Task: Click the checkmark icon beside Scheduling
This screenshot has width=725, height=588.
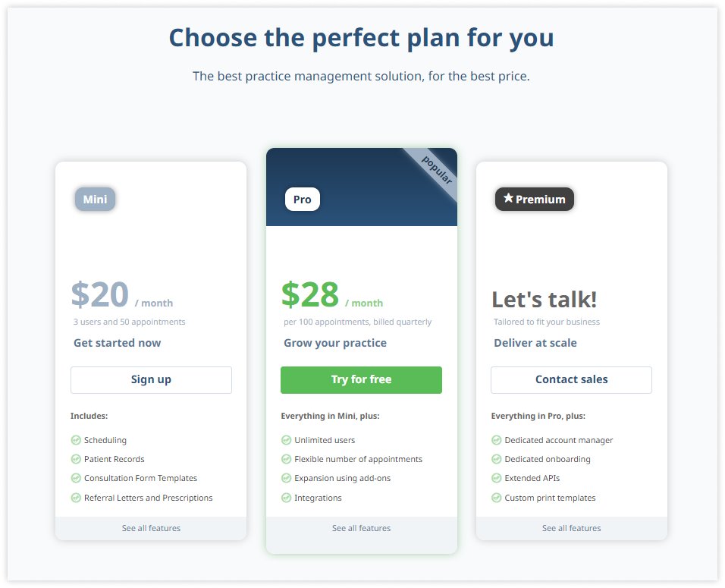Action: click(x=76, y=440)
